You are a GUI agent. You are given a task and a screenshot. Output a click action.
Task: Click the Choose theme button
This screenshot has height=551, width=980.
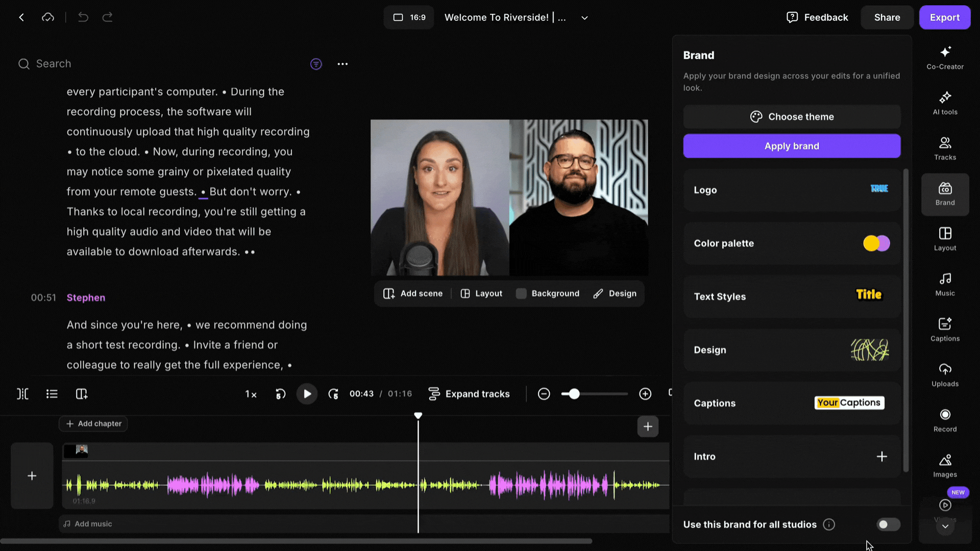tap(792, 117)
